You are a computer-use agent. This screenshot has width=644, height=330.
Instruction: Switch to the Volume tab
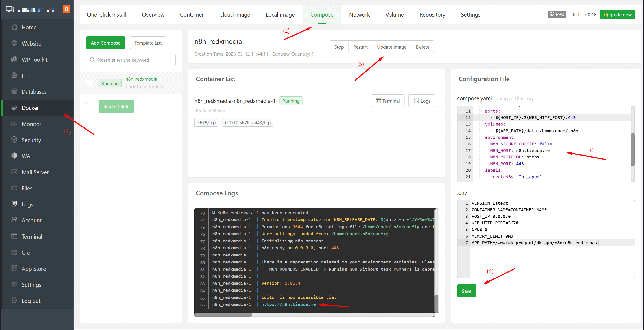395,15
